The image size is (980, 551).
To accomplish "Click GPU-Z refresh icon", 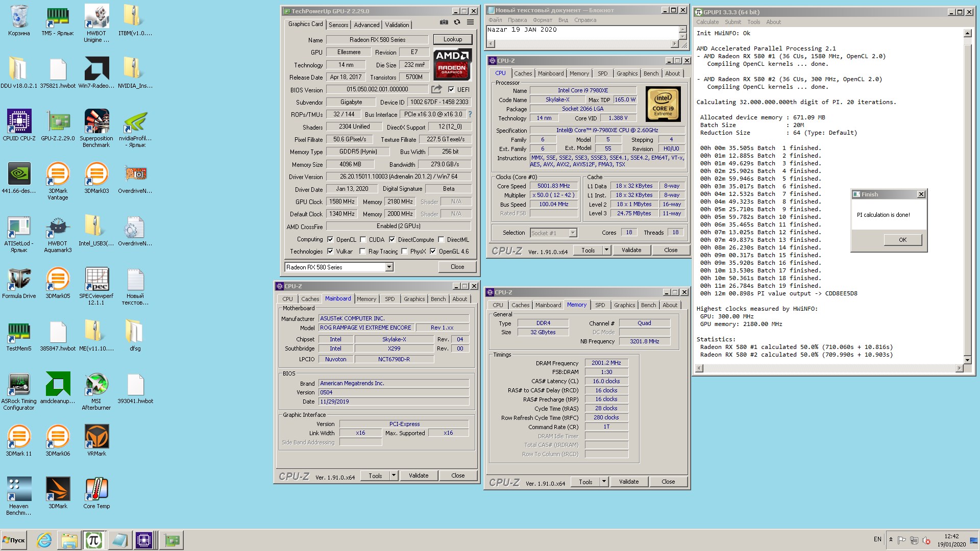I will [457, 22].
